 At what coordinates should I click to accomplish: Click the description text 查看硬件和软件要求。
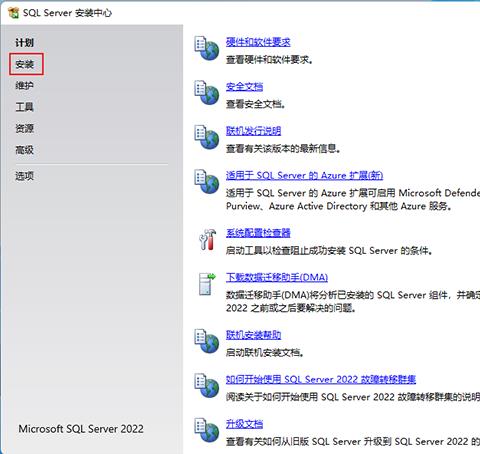269,60
